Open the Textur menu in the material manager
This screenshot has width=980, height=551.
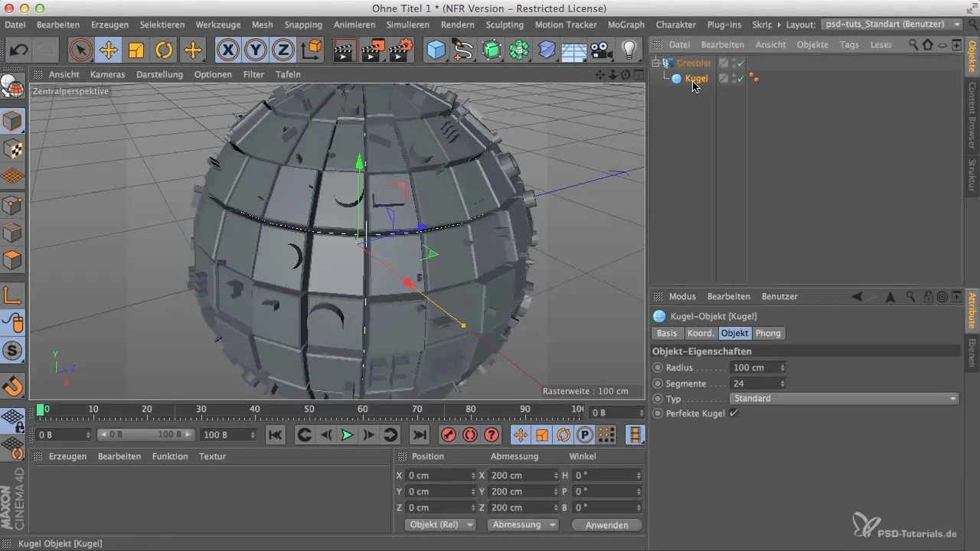tap(212, 456)
